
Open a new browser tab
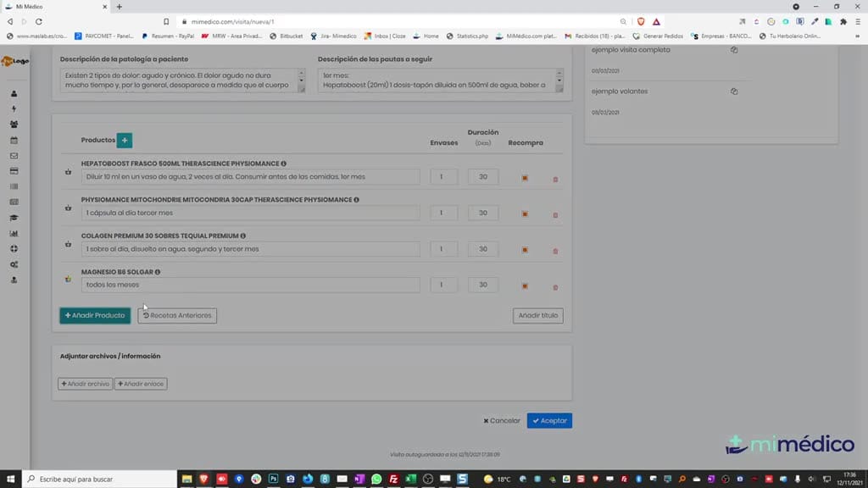[x=119, y=7]
